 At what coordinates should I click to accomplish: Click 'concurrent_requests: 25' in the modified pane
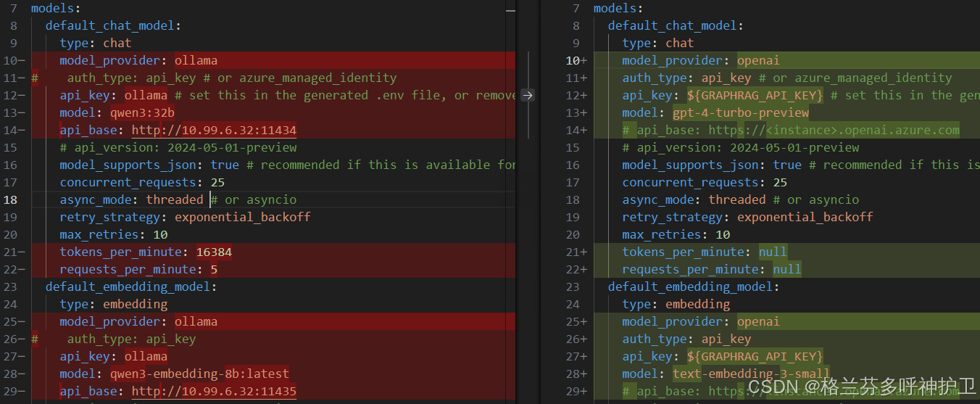705,182
